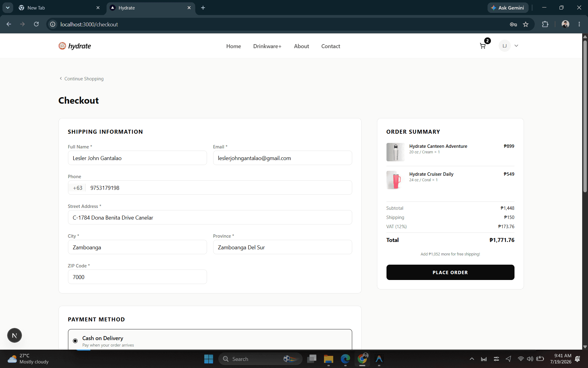Screen dimensions: 588x368
Task: Open a new browser tab
Action: 203,8
